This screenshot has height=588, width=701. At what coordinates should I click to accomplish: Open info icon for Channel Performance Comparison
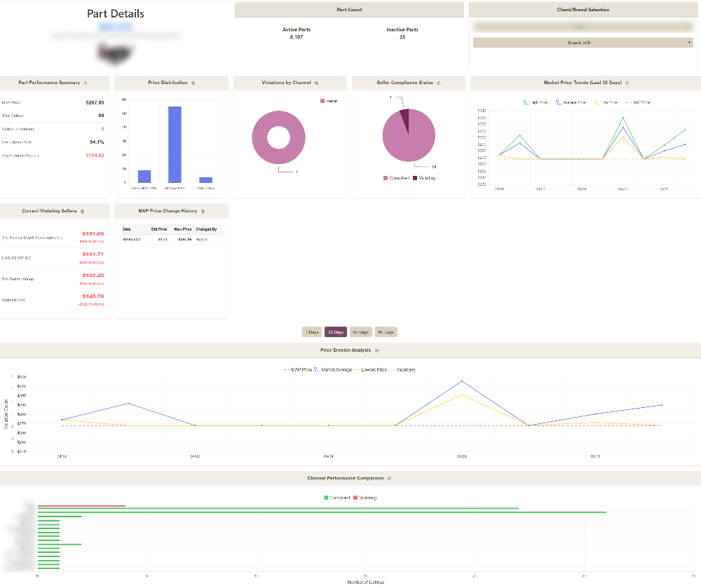click(x=389, y=479)
